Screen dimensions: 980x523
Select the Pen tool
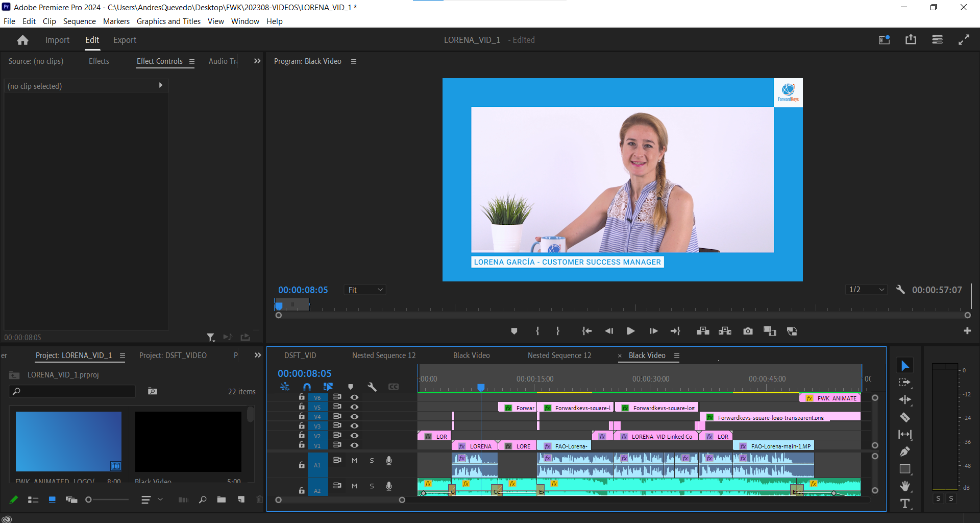tap(905, 451)
